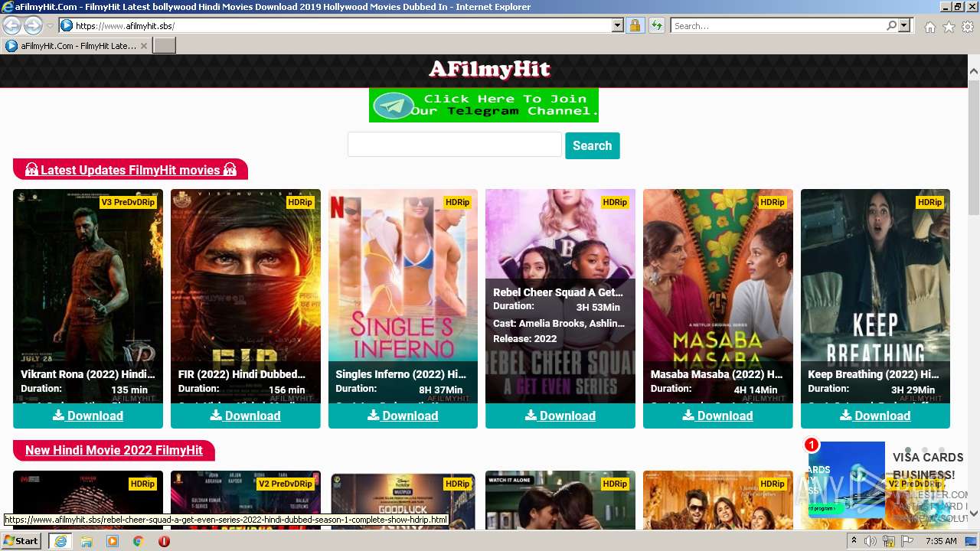Screen dimensions: 980x551
Task: Expand the search provider dropdown arrow
Action: (x=904, y=26)
